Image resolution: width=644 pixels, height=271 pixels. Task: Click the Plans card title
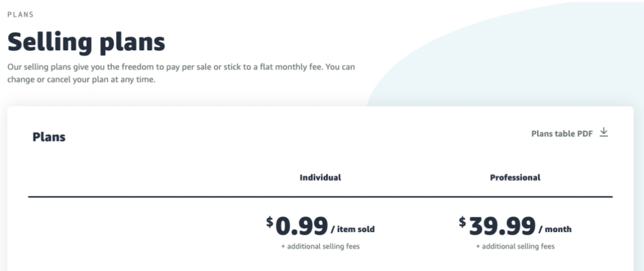pos(49,136)
